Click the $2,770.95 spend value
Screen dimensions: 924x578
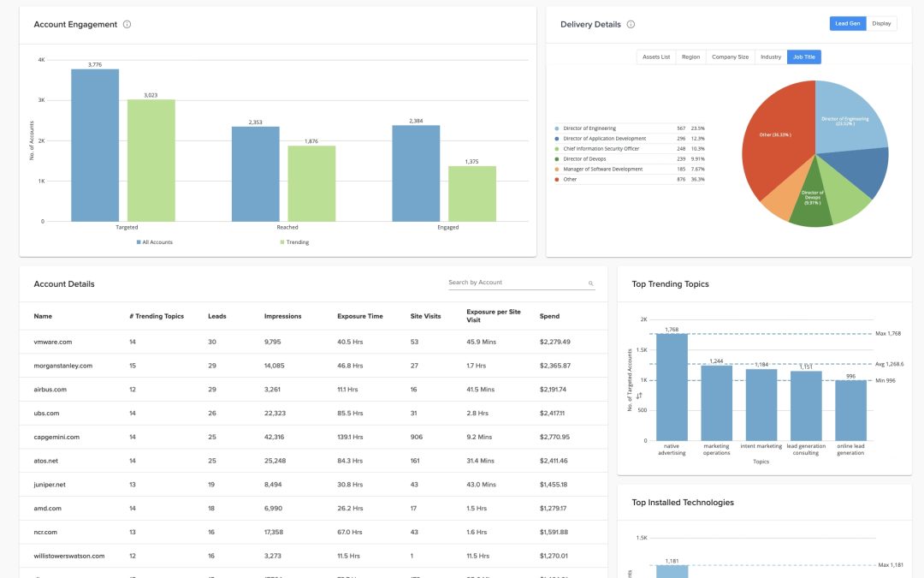(554, 437)
